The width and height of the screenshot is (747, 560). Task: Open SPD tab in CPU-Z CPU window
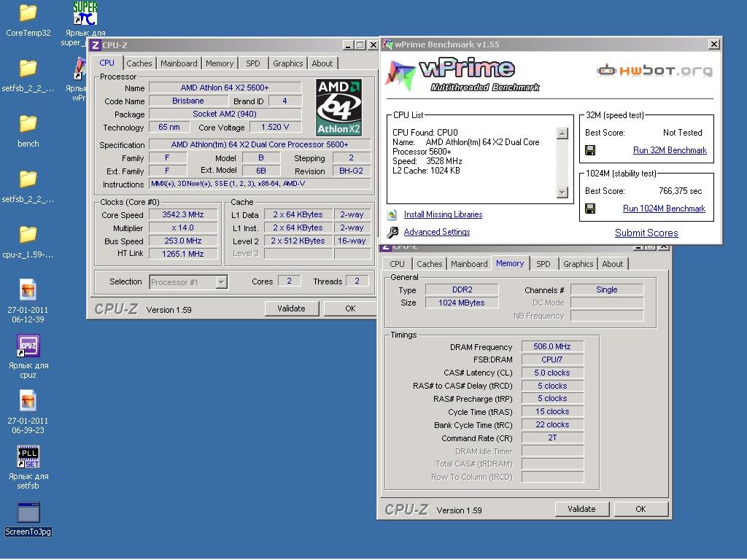(253, 63)
